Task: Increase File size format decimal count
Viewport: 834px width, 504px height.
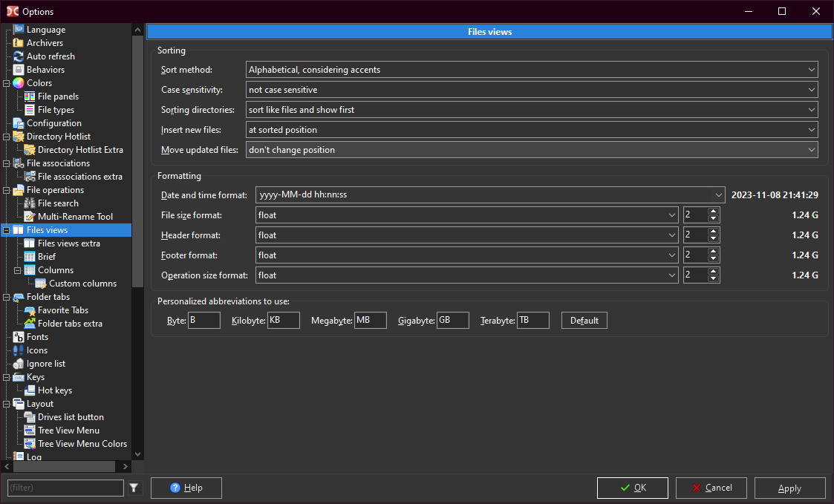Action: tap(714, 212)
